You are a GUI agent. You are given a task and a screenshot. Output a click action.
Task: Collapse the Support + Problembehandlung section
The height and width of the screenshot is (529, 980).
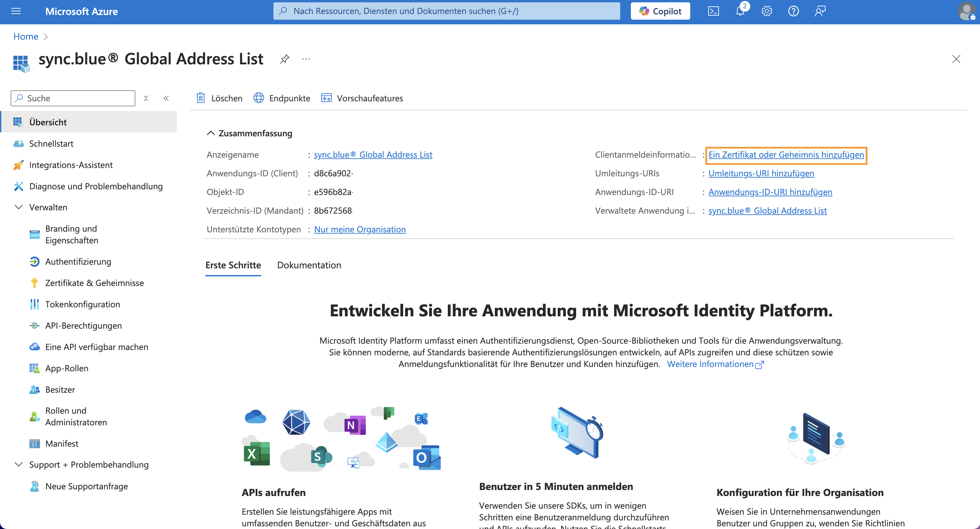tap(18, 464)
